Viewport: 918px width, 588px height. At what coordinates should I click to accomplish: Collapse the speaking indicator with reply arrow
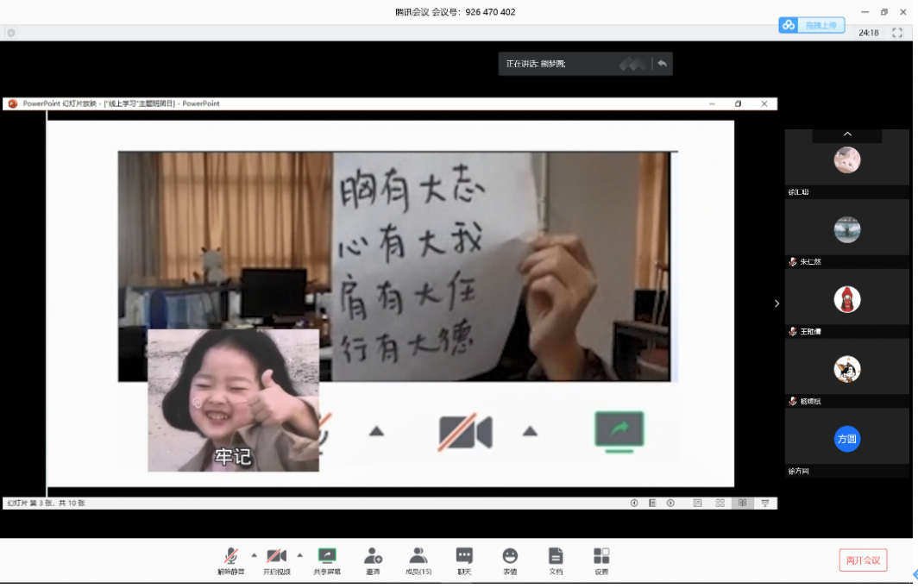(662, 64)
